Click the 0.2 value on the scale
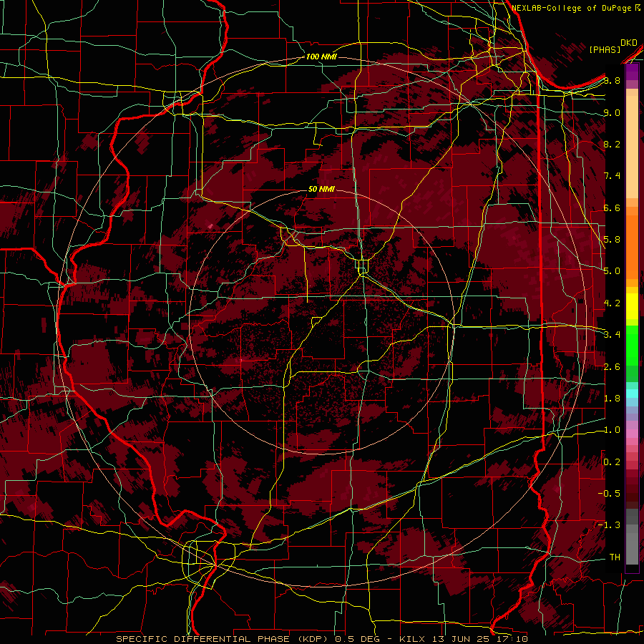Screen dimensions: 644x644 coord(612,462)
